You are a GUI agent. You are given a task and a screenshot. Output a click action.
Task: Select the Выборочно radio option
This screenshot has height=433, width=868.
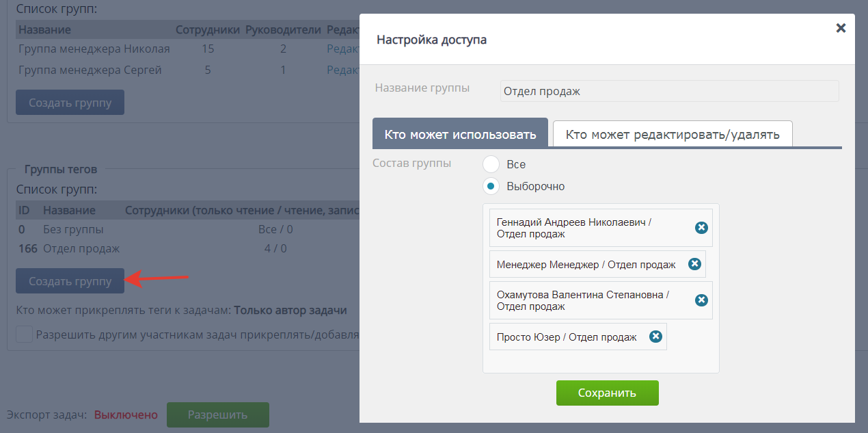490,186
